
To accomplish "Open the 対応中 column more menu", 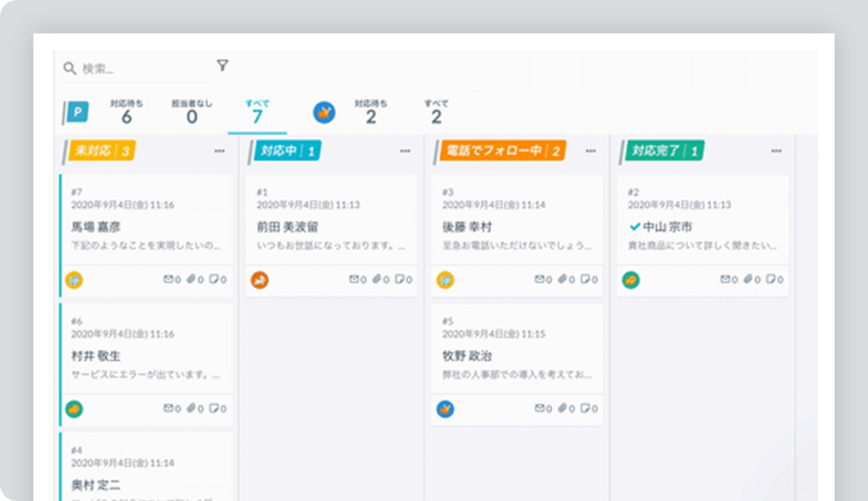I will click(405, 151).
